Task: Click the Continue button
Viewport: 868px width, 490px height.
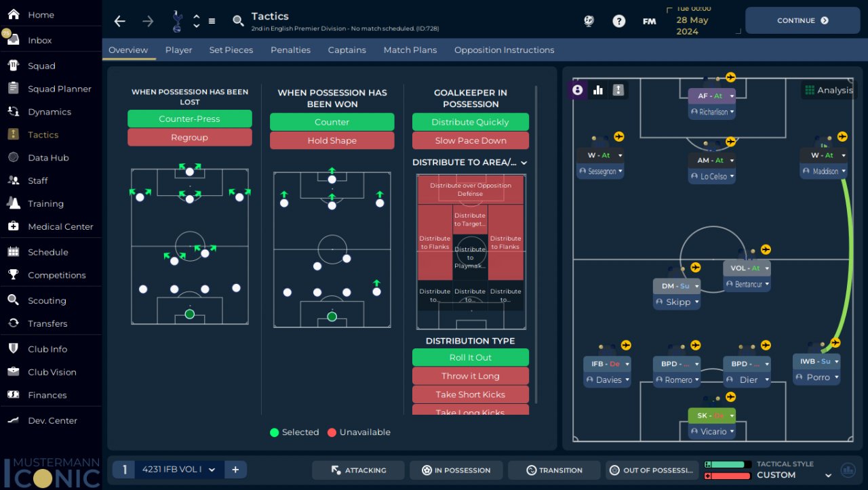Action: click(803, 21)
